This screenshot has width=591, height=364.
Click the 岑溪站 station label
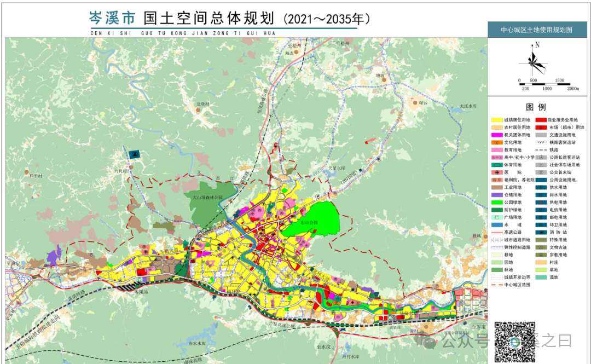(x=141, y=292)
